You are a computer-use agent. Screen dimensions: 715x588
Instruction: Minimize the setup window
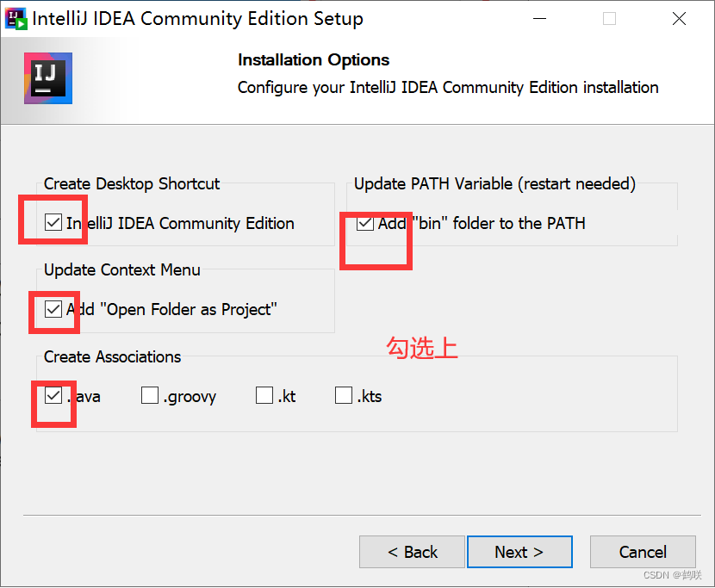539,17
